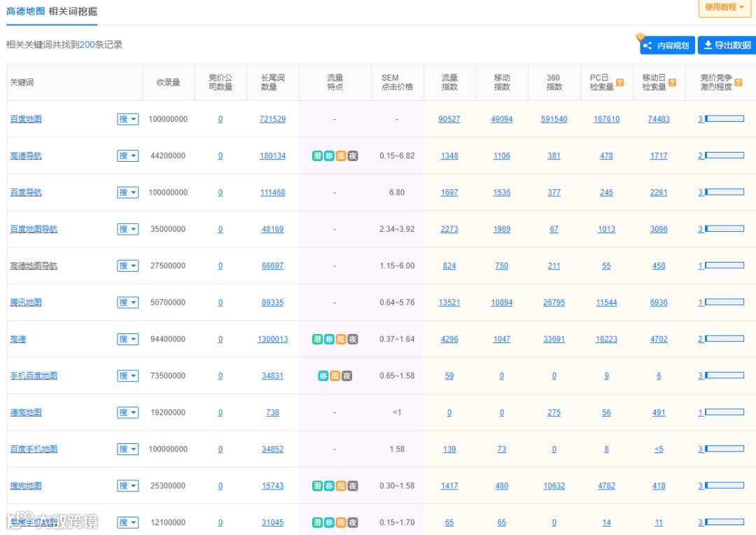Click 周 badge in 手机百度地图 row
This screenshot has height=535, width=756.
pyautogui.click(x=335, y=376)
